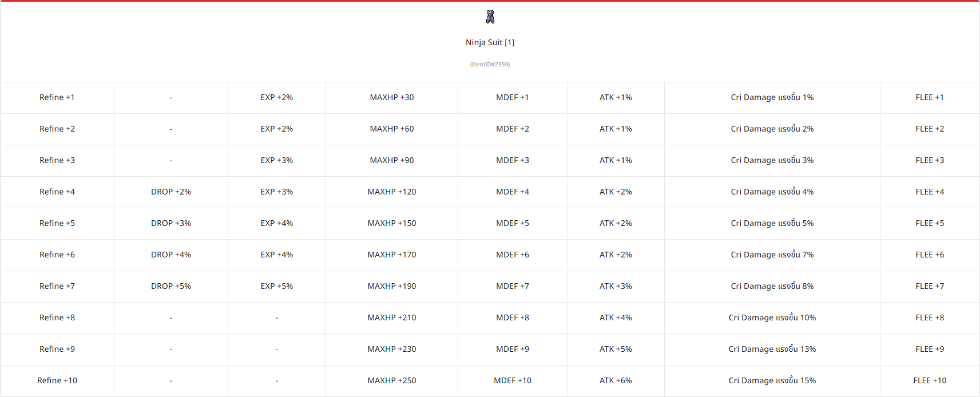Select the Refine +1 row label
980x397 pixels.
coord(57,97)
